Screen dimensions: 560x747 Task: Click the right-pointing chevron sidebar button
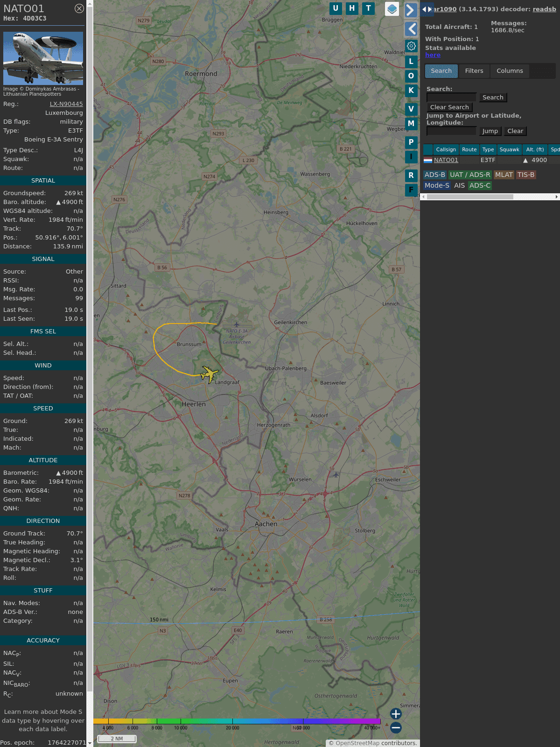[411, 10]
